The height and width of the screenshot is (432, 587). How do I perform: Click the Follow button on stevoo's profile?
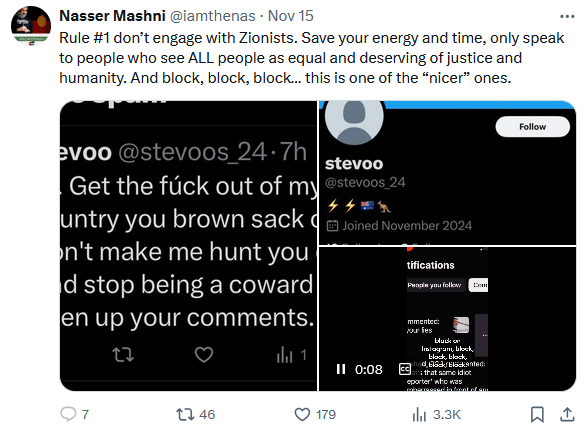pyautogui.click(x=532, y=127)
